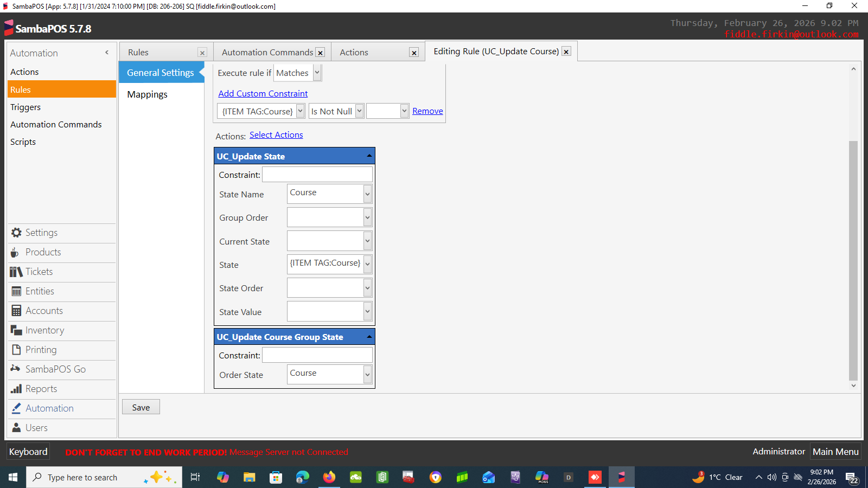Open the Users section icon
Image resolution: width=868 pixels, height=488 pixels.
pos(16,428)
